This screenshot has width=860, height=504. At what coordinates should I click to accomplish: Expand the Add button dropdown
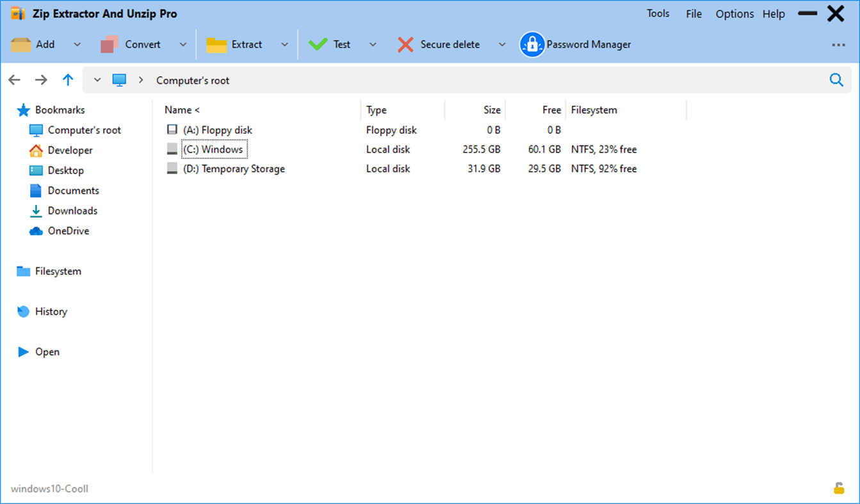[x=77, y=44]
